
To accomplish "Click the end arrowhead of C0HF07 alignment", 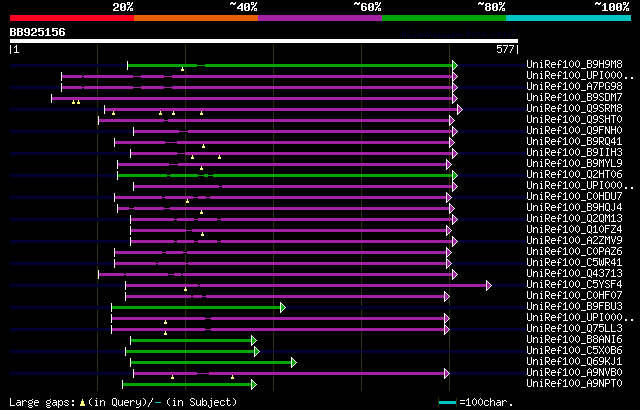I will (x=447, y=297).
